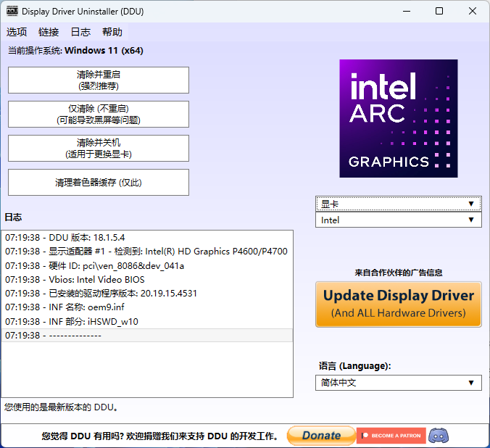The image size is (490, 448).
Task: Open the Discord icon link
Action: coord(439,436)
